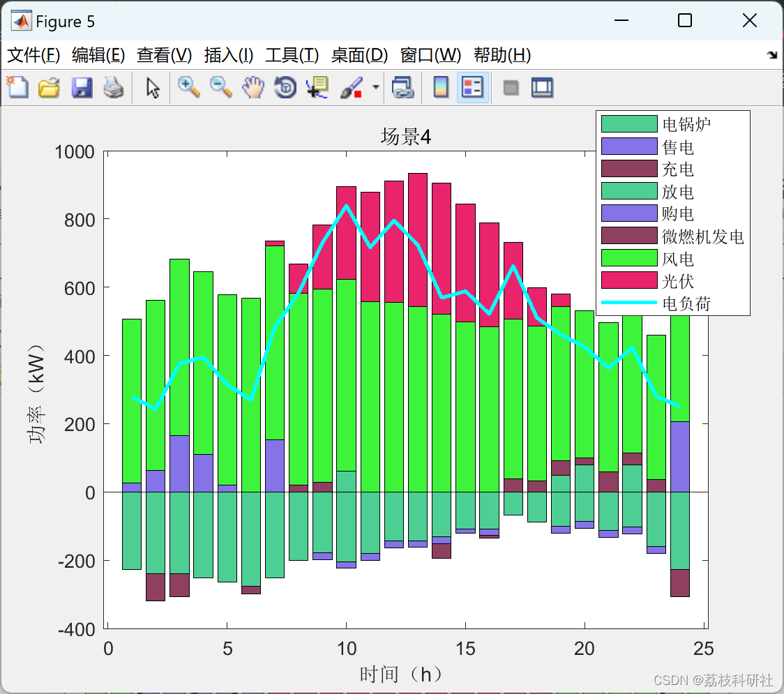Screen dimensions: 784x694
Task: Expand the Brush tool color dropdown arrow
Action: 376,87
